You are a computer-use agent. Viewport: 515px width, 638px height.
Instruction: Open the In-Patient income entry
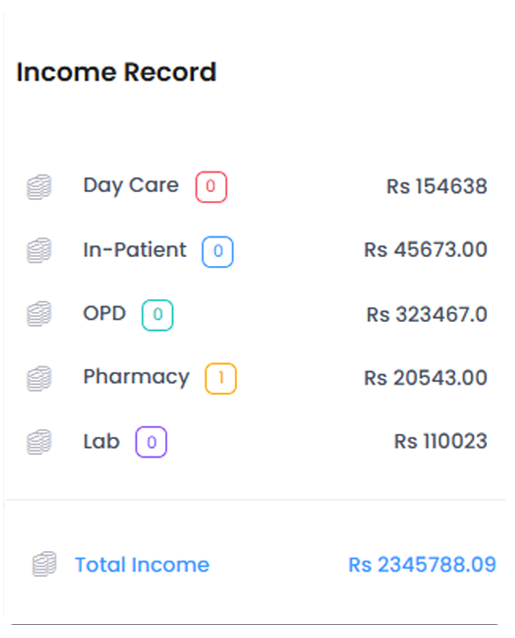[135, 250]
